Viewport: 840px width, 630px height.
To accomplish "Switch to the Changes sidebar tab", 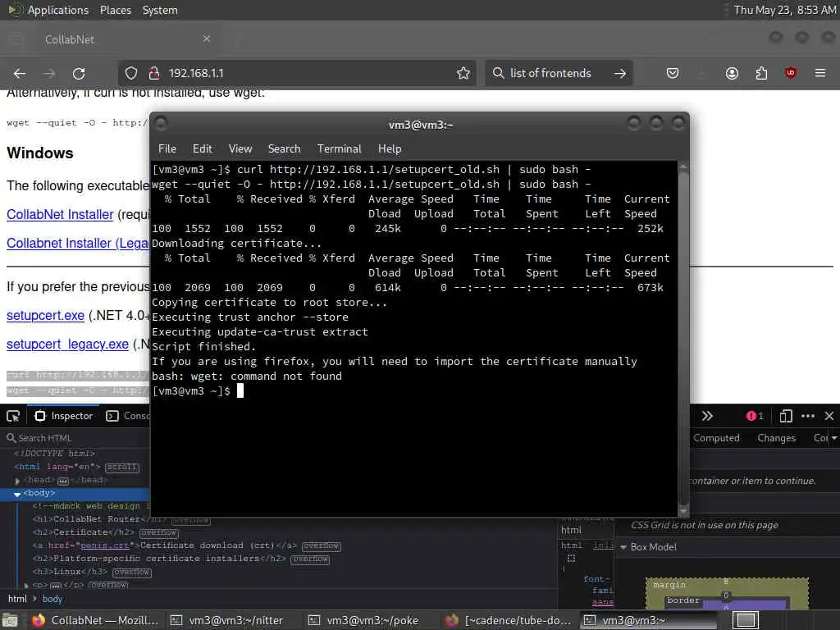I will [x=776, y=438].
